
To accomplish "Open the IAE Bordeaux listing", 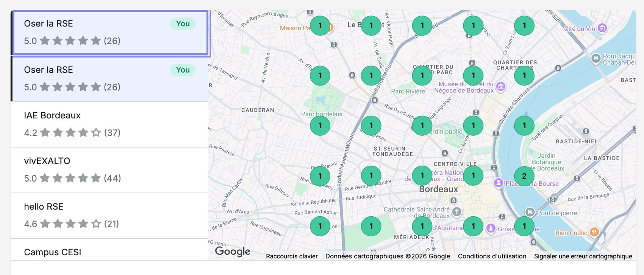I will point(109,124).
